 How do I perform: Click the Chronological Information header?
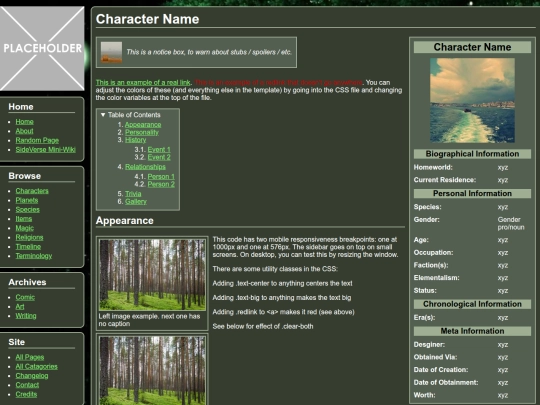(x=472, y=304)
